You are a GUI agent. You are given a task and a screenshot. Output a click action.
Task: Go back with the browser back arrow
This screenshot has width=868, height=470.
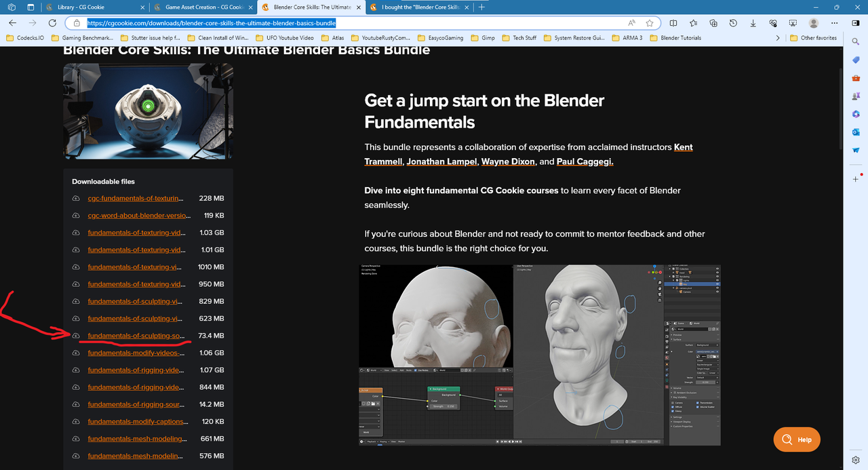pyautogui.click(x=12, y=22)
